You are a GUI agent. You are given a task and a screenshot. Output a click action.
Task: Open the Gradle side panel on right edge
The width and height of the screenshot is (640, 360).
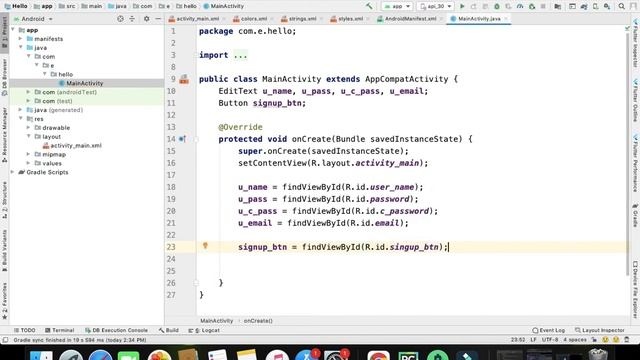pyautogui.click(x=636, y=215)
